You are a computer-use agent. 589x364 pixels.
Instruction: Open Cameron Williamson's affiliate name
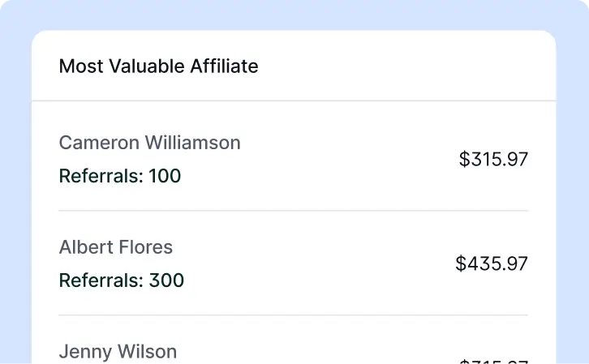pos(149,143)
